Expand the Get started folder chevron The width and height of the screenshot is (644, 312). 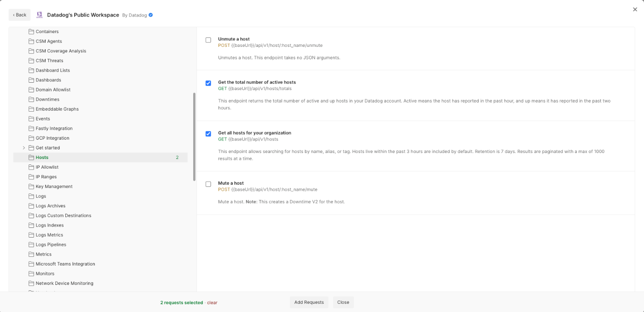24,148
